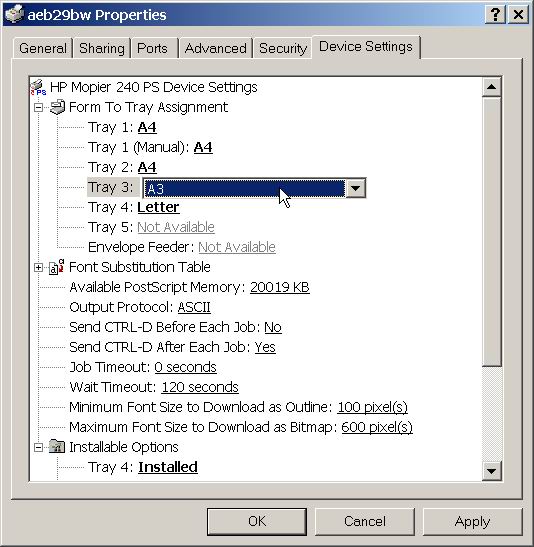Image resolution: width=534 pixels, height=547 pixels.
Task: Expand the Font Substitution Table node
Action: pyautogui.click(x=38, y=268)
